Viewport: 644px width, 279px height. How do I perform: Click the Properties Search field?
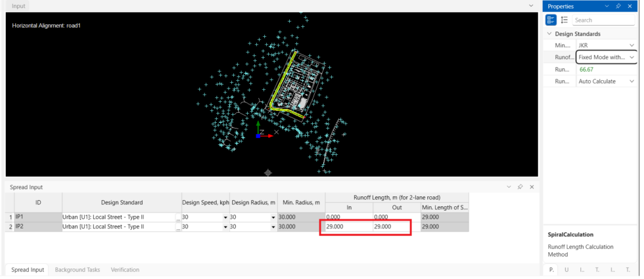(603, 20)
